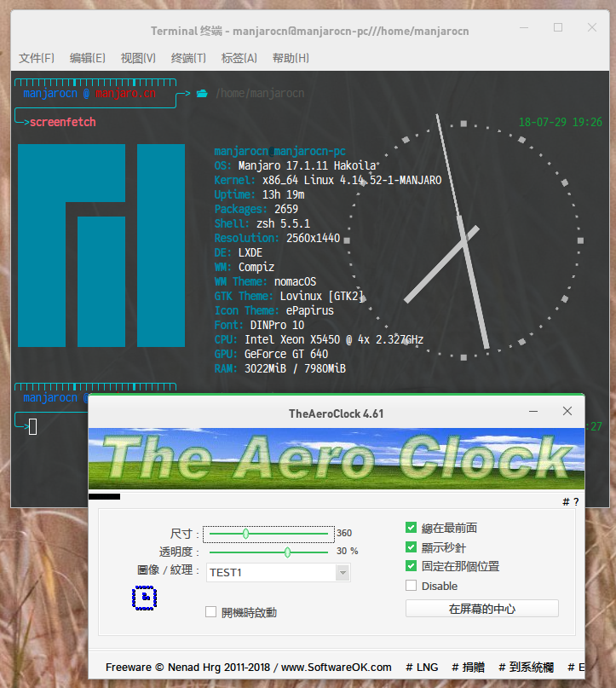
Task: Open the 圖像/紋理 TEST1 dropdown
Action: pos(279,573)
